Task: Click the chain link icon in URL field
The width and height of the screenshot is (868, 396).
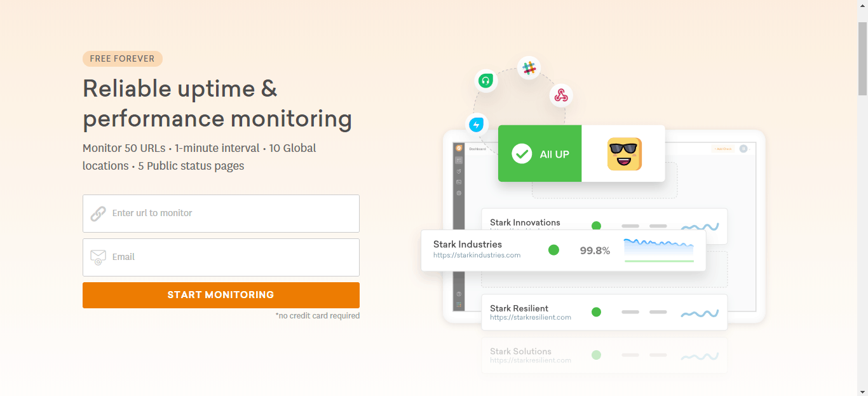Action: [98, 214]
